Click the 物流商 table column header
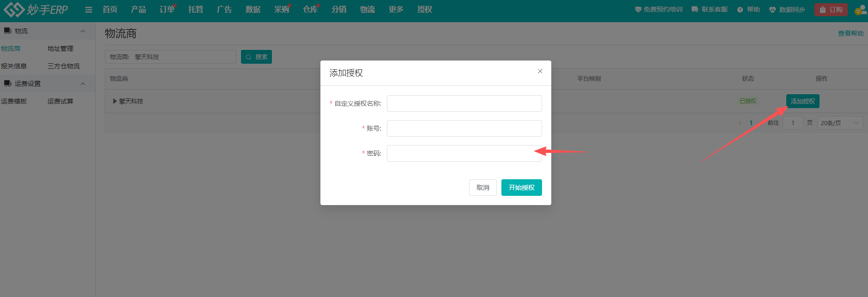 119,79
